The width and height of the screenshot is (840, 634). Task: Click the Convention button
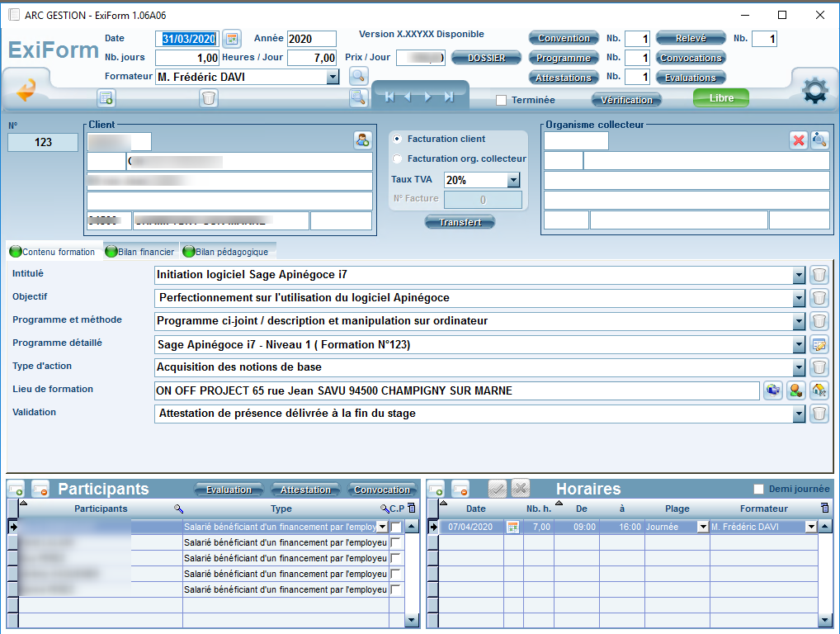pos(564,38)
